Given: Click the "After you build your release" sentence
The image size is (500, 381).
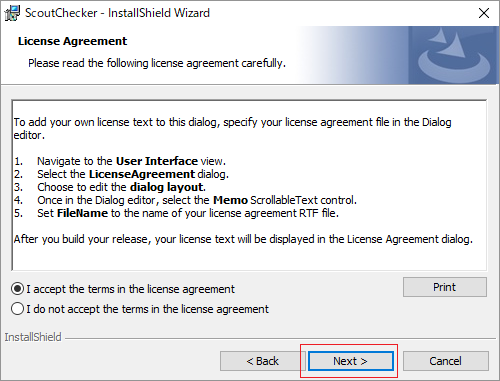Looking at the screenshot, I should click(x=243, y=239).
